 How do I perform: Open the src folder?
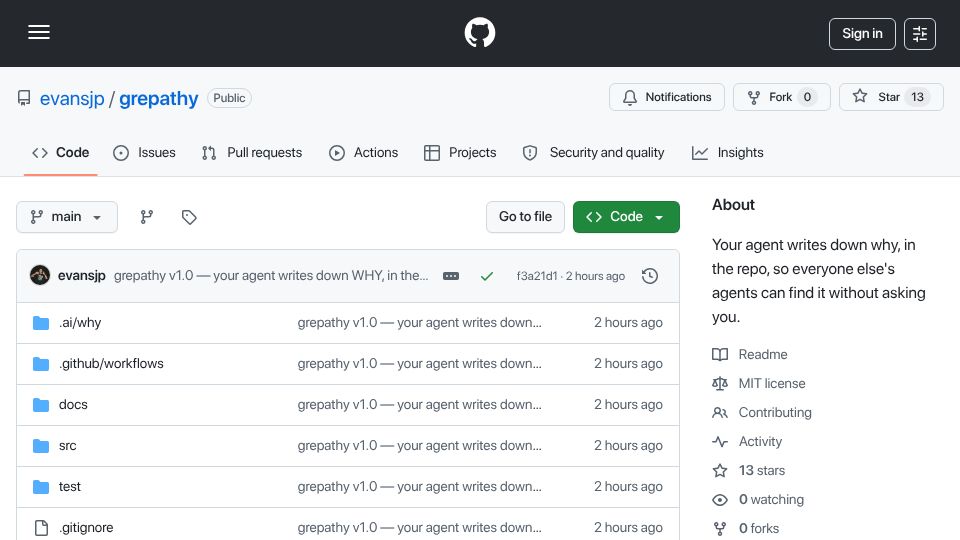[x=67, y=446]
